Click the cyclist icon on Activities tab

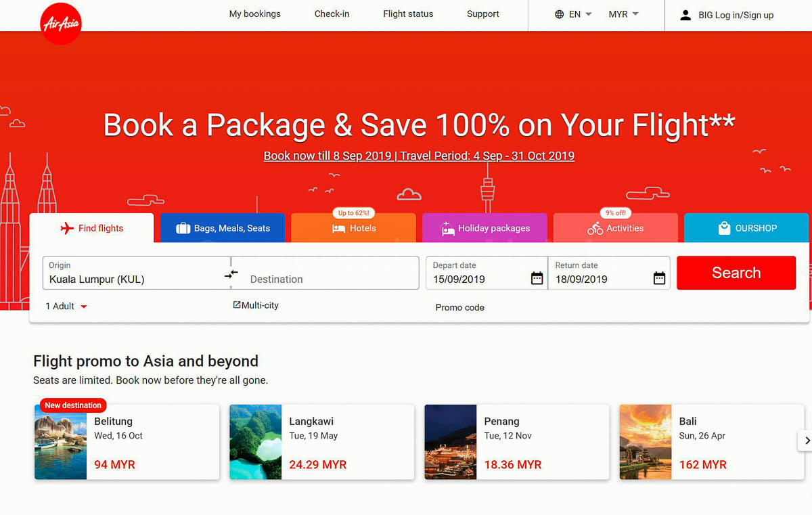(x=595, y=229)
